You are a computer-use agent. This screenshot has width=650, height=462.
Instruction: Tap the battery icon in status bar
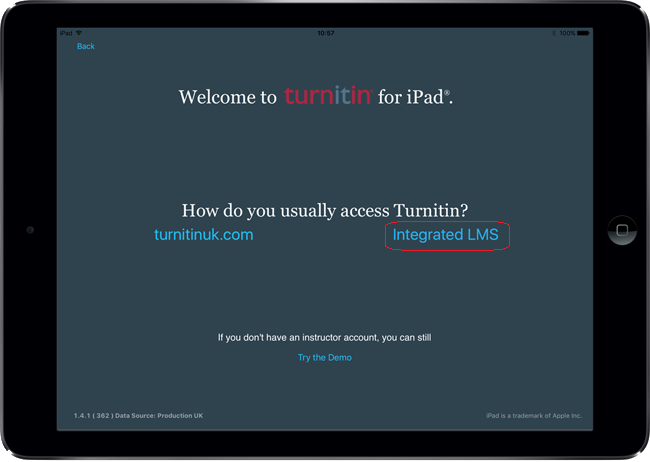coord(583,33)
